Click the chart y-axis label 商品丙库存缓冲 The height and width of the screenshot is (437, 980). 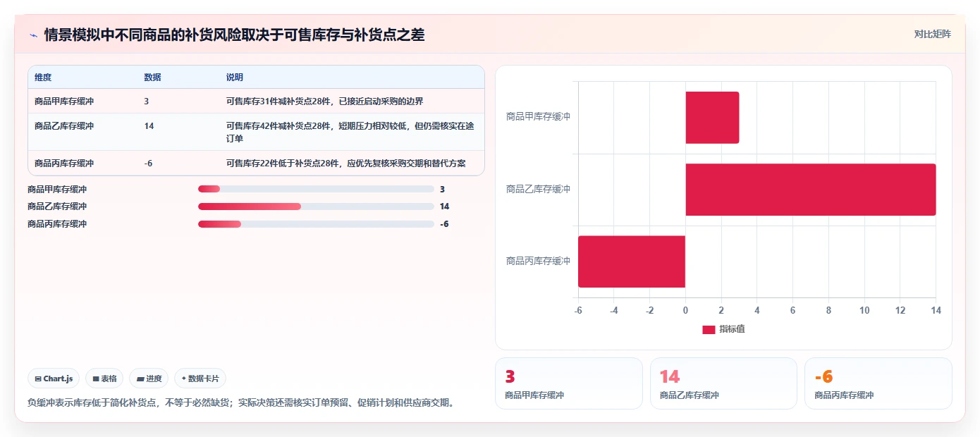coord(538,261)
